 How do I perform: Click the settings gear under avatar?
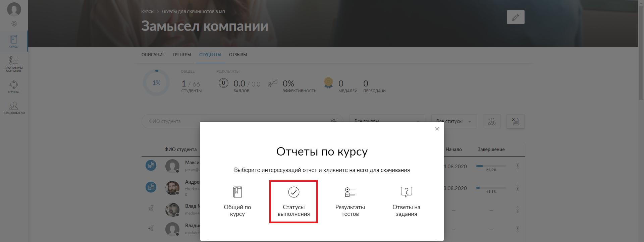14,24
